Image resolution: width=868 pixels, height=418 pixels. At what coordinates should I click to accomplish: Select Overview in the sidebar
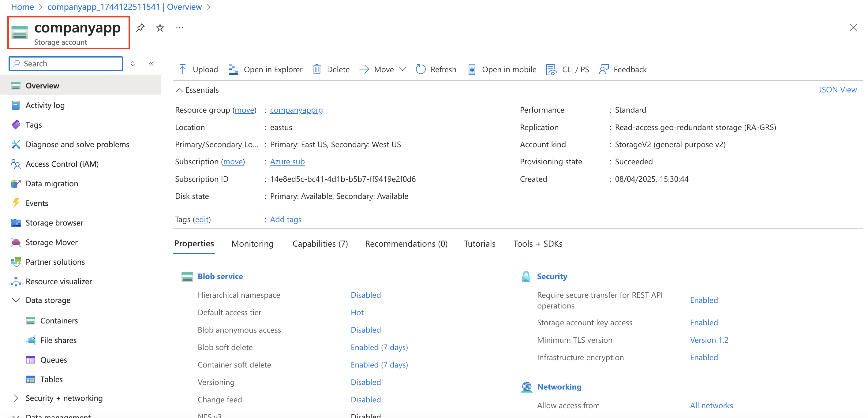point(80,86)
